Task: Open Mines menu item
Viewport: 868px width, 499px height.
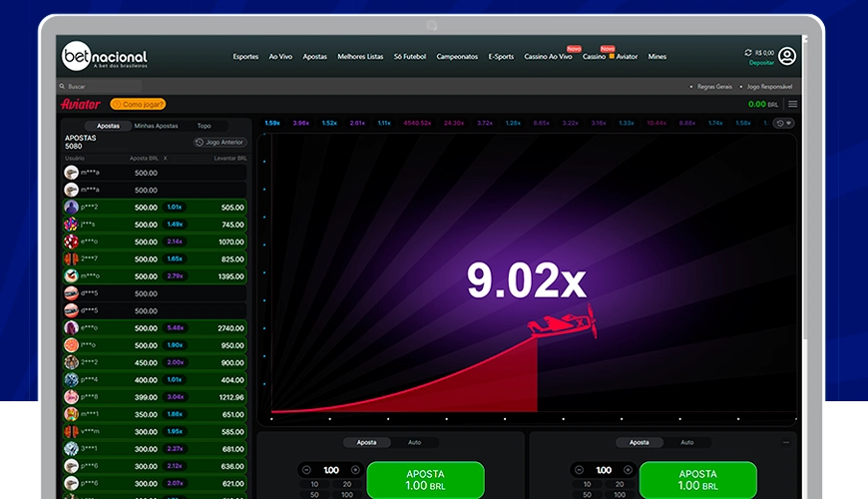Action: [x=657, y=57]
